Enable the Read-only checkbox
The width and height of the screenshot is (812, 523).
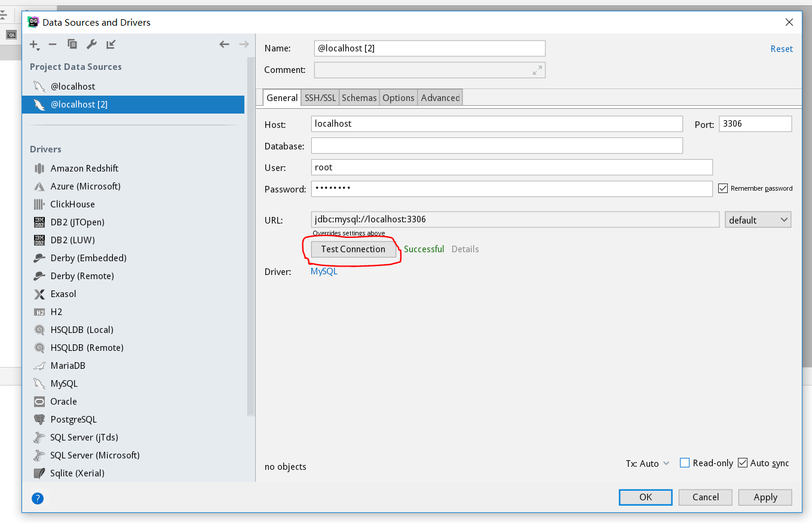coord(685,463)
